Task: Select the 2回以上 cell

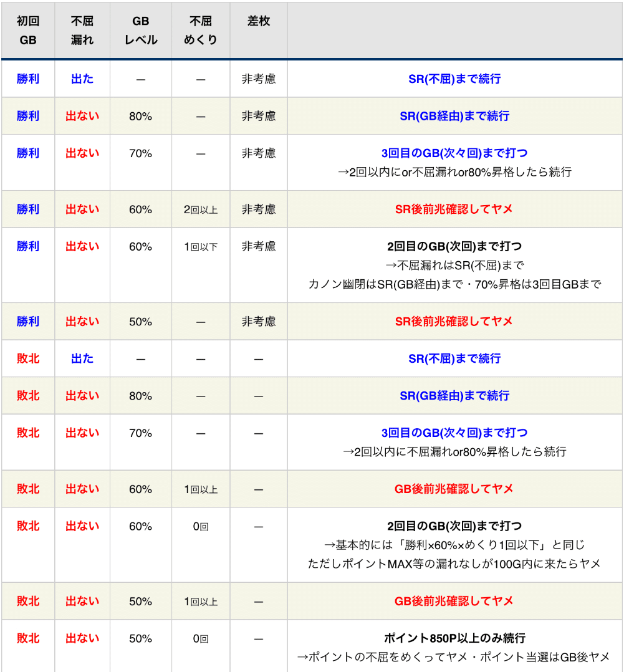Action: (x=201, y=209)
